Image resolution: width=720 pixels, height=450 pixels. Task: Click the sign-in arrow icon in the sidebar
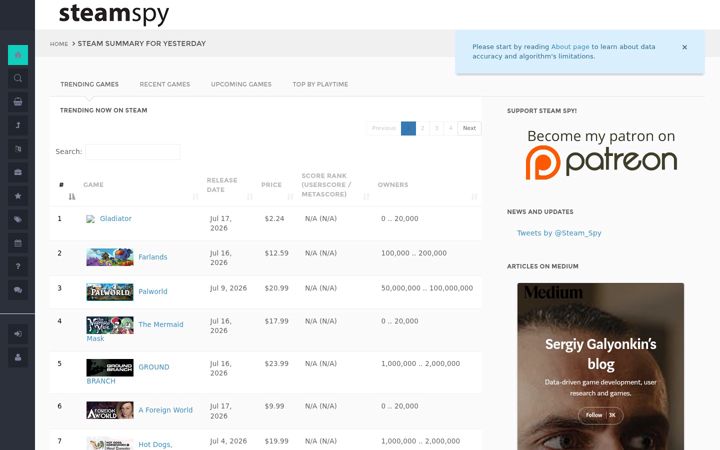click(18, 334)
